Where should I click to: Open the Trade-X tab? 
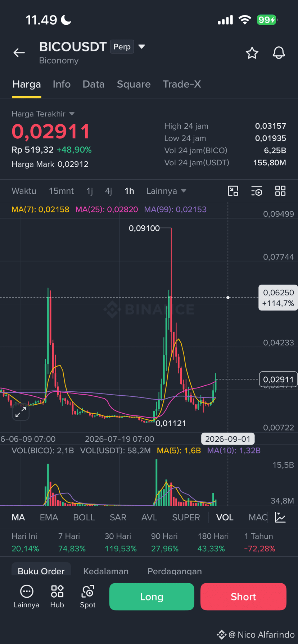[x=182, y=84]
